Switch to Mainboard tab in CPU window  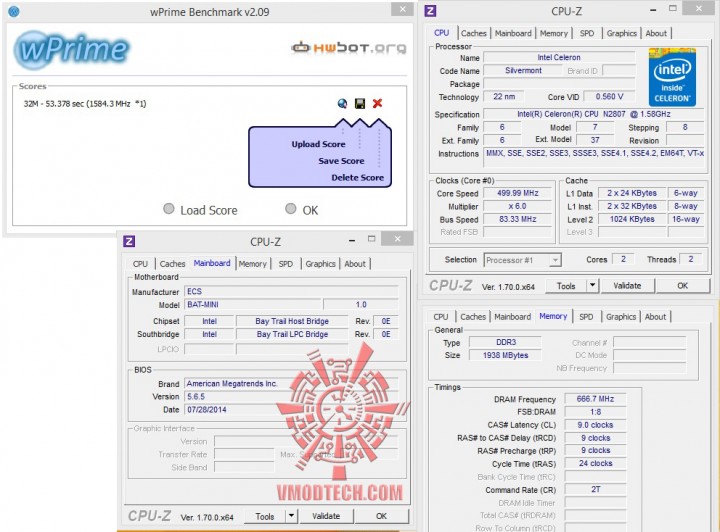pos(513,33)
